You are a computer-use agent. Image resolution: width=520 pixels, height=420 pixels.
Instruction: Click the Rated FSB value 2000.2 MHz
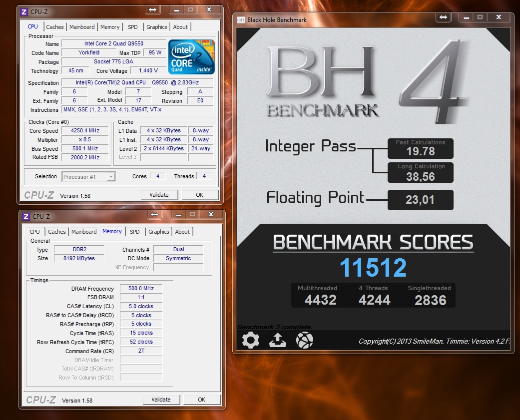[85, 157]
